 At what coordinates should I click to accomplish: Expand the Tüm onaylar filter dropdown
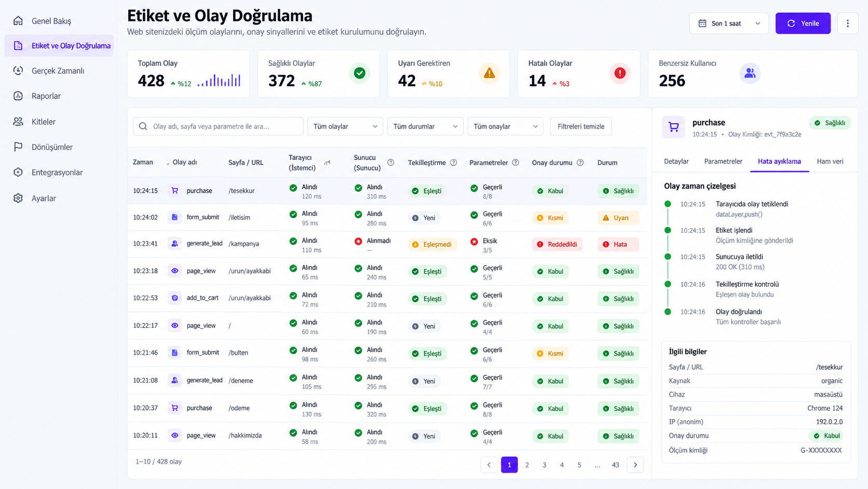pyautogui.click(x=506, y=126)
